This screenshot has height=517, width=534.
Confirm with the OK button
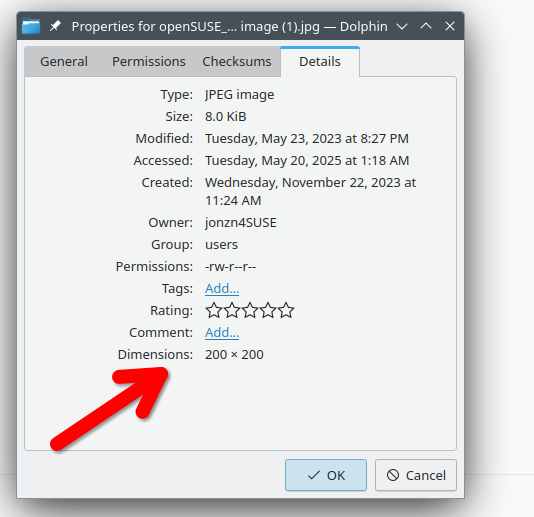[x=326, y=475]
